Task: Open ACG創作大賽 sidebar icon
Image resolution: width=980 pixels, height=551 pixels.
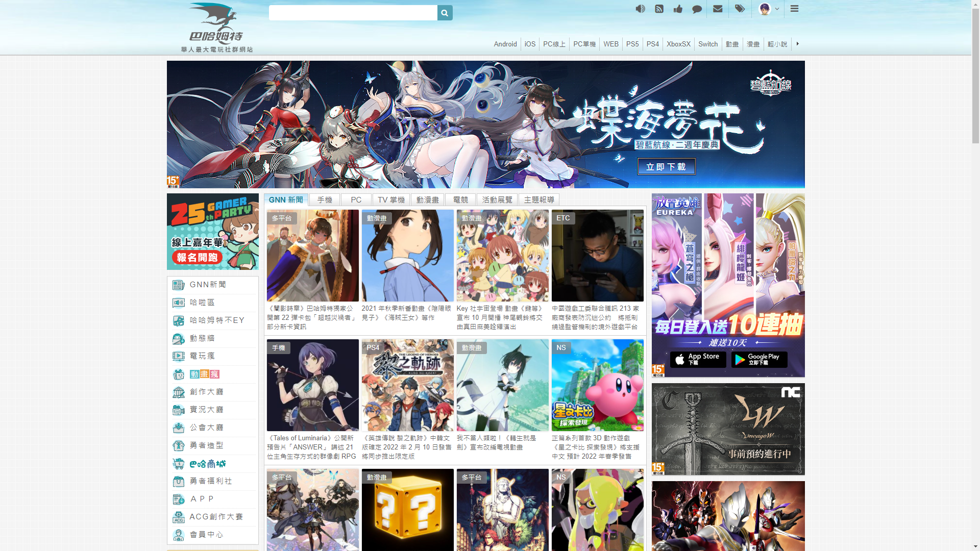Action: 178,517
